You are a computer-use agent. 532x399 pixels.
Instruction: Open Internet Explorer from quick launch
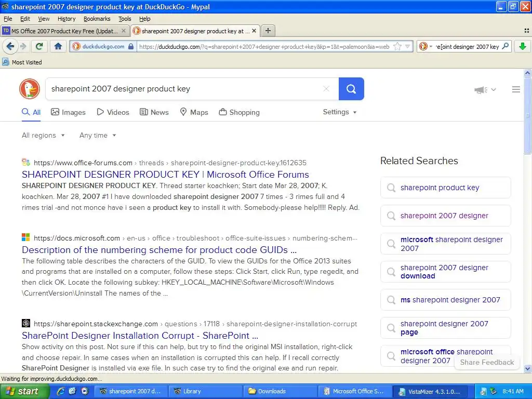pyautogui.click(x=61, y=391)
